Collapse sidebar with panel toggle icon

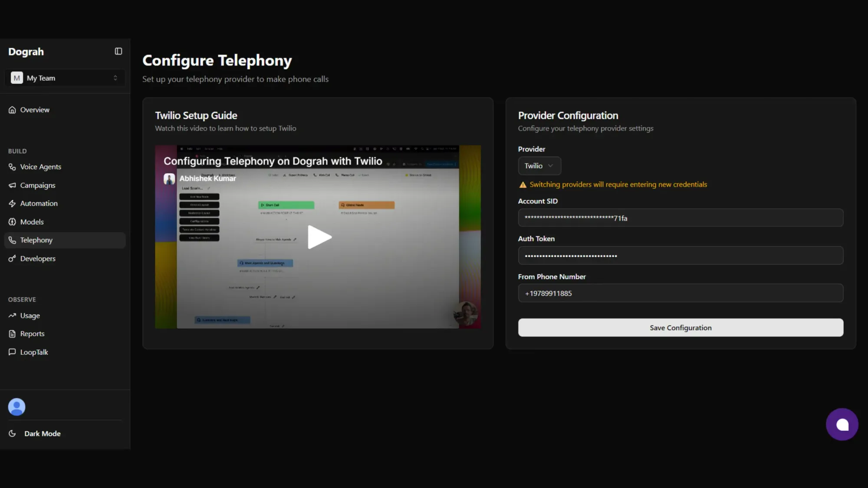[118, 51]
